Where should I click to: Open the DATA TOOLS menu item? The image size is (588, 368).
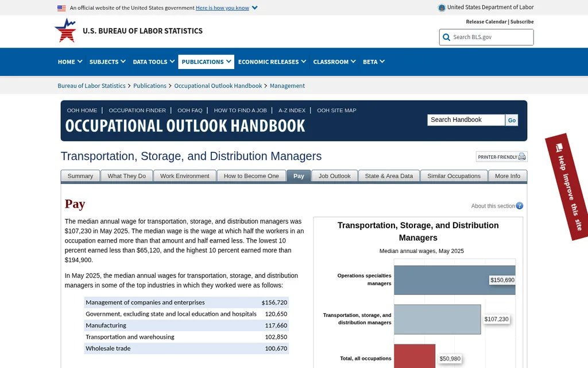click(x=153, y=62)
